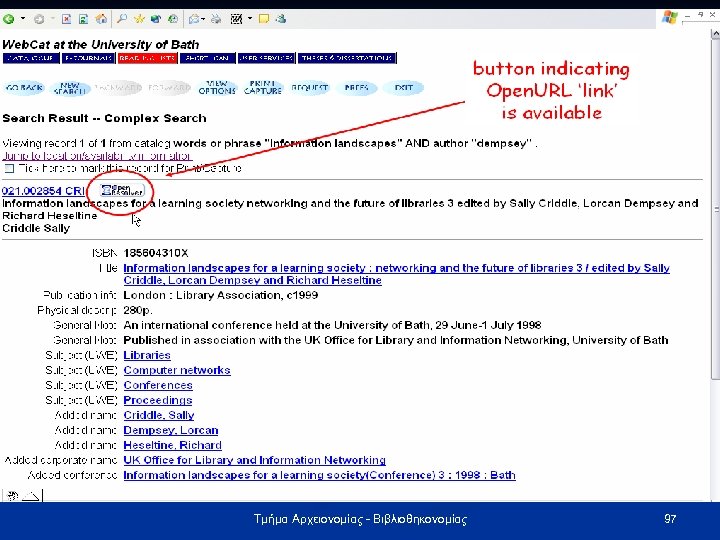Screen dimensions: 720x540
Task: Click the browser Forward arrow icon
Action: (x=39, y=19)
